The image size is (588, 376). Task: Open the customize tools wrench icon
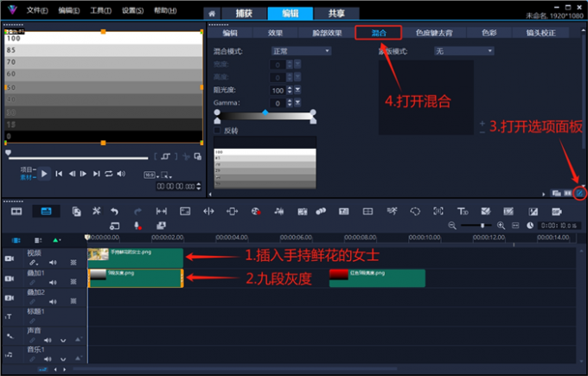point(96,212)
